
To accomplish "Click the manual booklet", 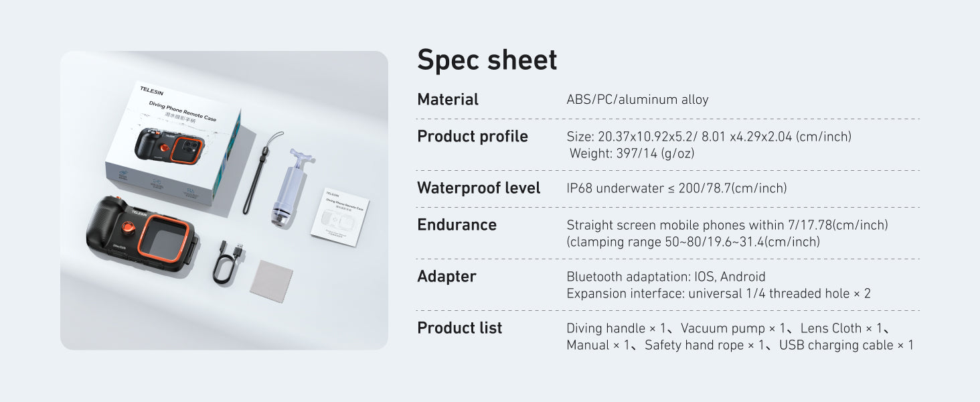I will click(340, 216).
